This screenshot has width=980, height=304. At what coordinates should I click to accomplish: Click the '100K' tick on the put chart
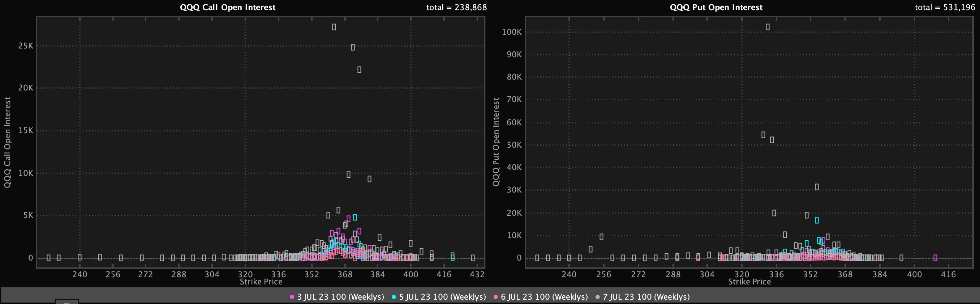coord(512,32)
